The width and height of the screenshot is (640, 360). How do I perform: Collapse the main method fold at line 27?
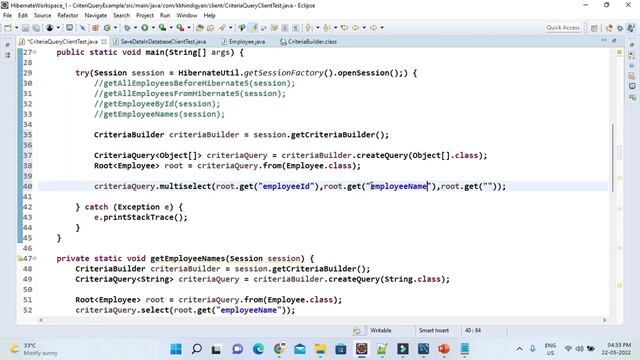(35, 52)
